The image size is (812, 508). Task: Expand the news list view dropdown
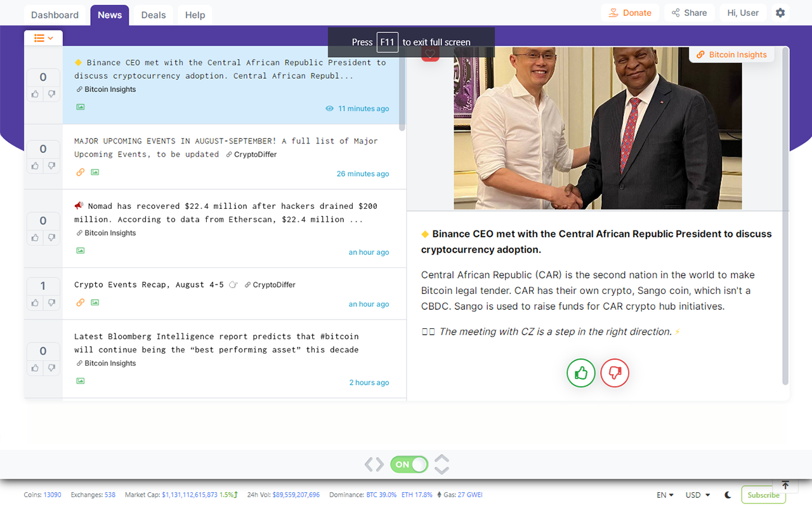pyautogui.click(x=44, y=38)
